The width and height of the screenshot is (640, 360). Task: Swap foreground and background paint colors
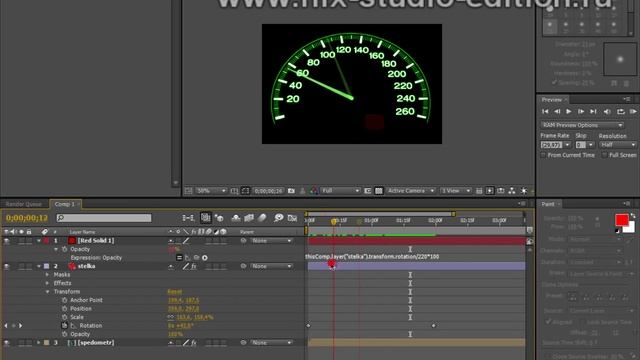633,215
